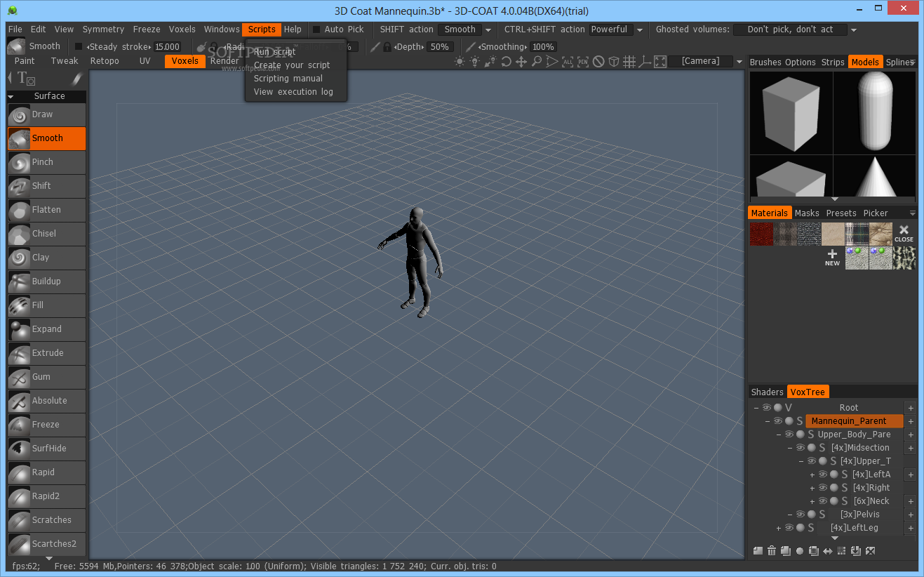Hide the Mannequin_Parent layer eye icon
924x577 pixels.
pyautogui.click(x=778, y=421)
